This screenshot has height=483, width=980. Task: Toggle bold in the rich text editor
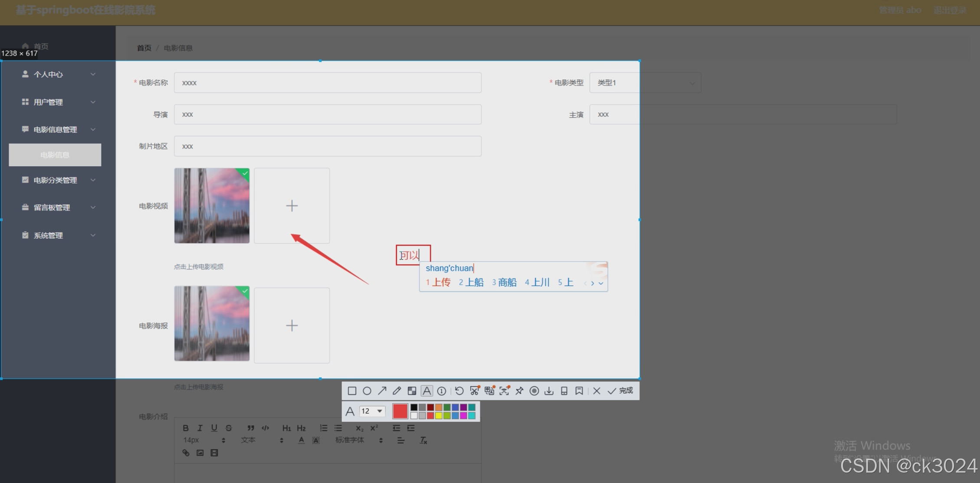tap(186, 428)
